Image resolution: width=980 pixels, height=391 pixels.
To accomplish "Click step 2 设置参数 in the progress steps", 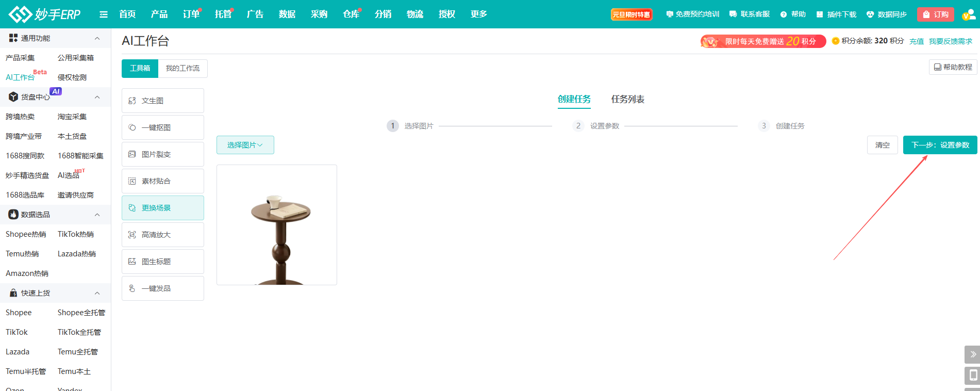I will (x=596, y=126).
